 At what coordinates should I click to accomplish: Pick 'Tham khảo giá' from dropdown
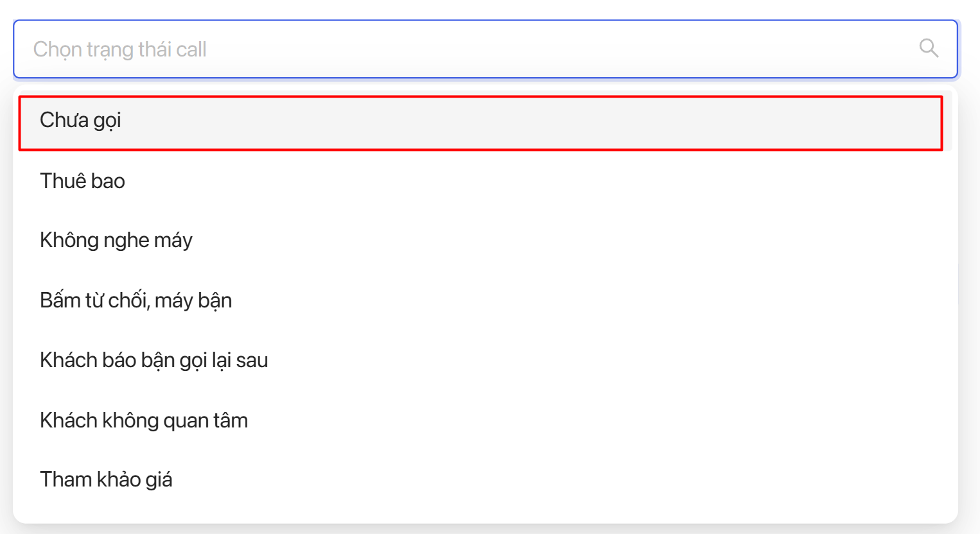click(x=486, y=480)
